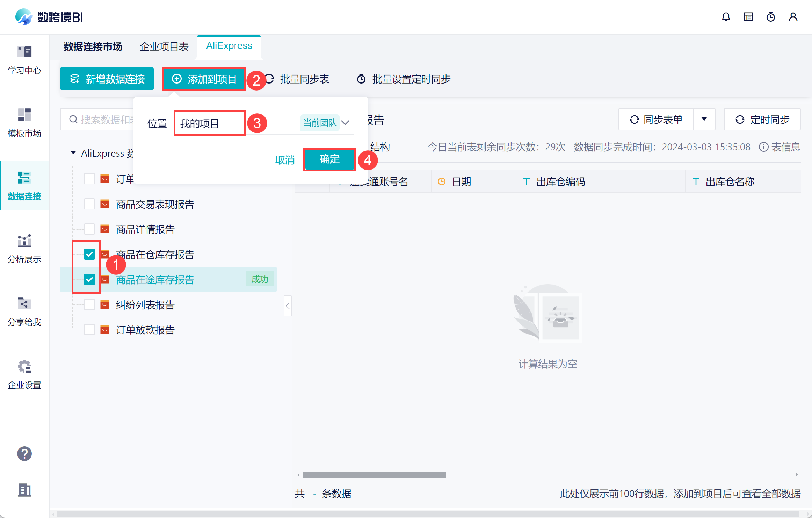Image resolution: width=812 pixels, height=518 pixels.
Task: Open the 同步表单 dropdown arrow
Action: [704, 119]
